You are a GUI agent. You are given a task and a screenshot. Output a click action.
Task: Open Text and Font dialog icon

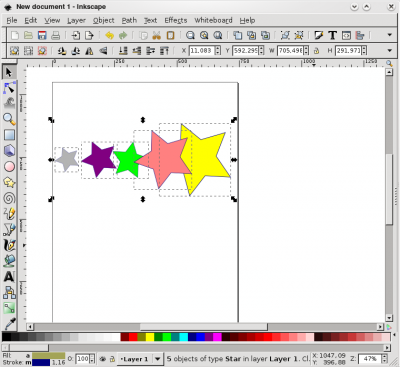coord(332,35)
